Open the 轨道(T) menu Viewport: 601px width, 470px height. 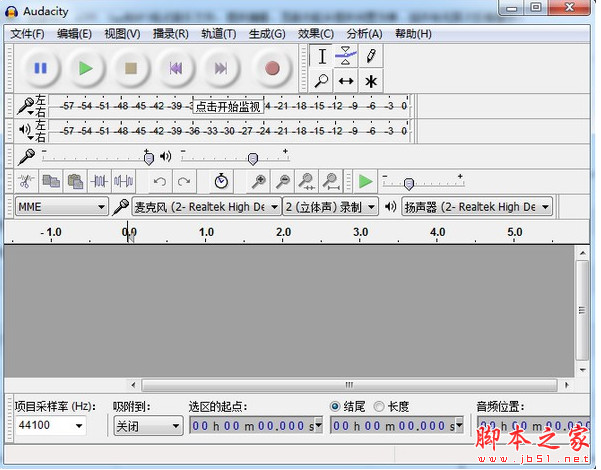pyautogui.click(x=218, y=34)
